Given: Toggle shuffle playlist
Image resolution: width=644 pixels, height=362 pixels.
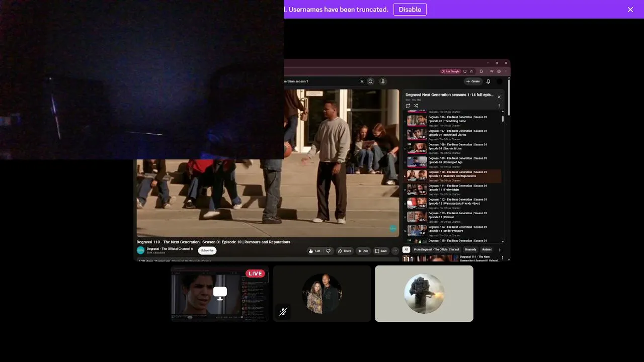Looking at the screenshot, I should (416, 106).
